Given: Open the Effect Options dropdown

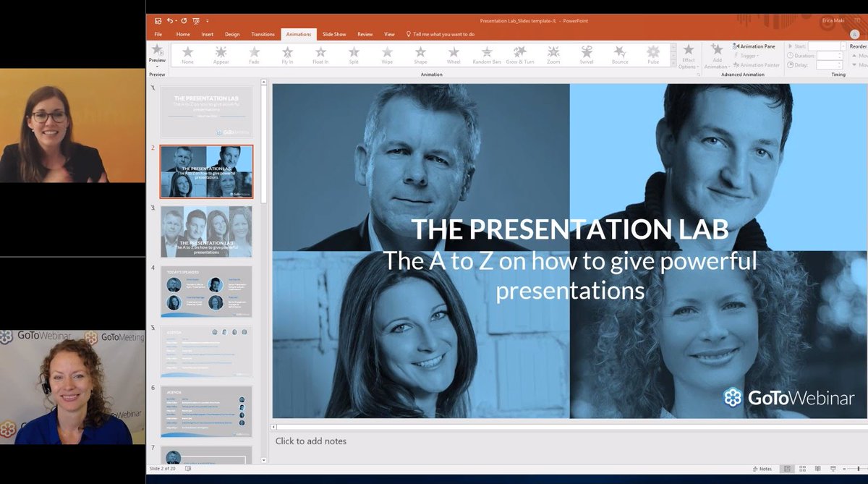Looking at the screenshot, I should pos(689,56).
